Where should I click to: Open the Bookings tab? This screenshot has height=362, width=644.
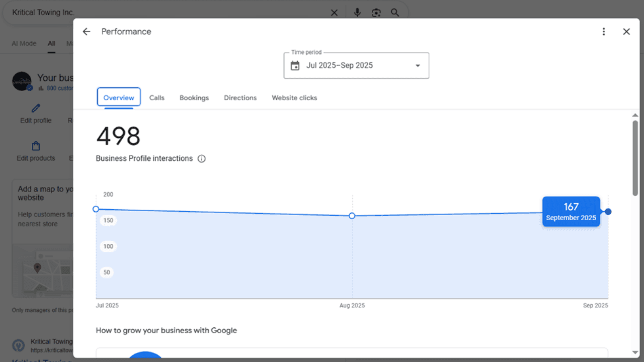tap(194, 98)
